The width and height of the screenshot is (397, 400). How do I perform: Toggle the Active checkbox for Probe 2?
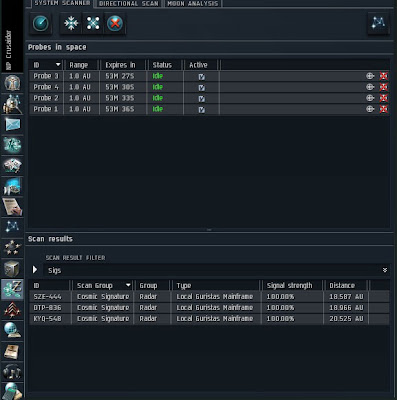(x=202, y=99)
